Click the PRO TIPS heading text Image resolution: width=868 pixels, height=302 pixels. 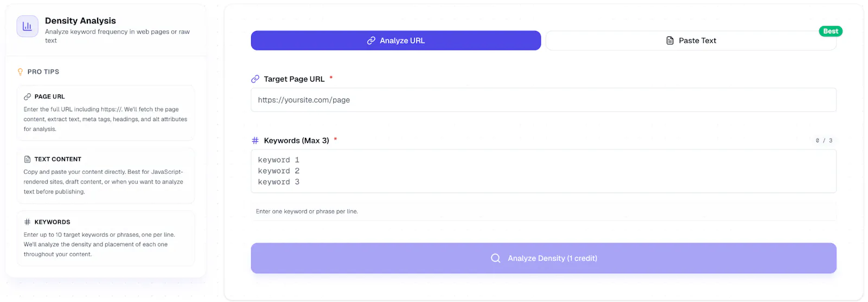43,72
